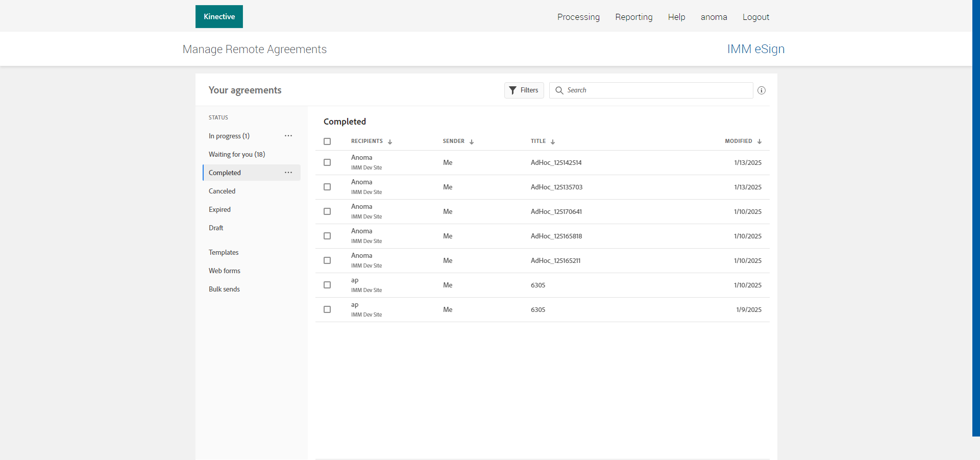The width and height of the screenshot is (980, 460).
Task: Sort agreements by Title arrow
Action: (553, 142)
